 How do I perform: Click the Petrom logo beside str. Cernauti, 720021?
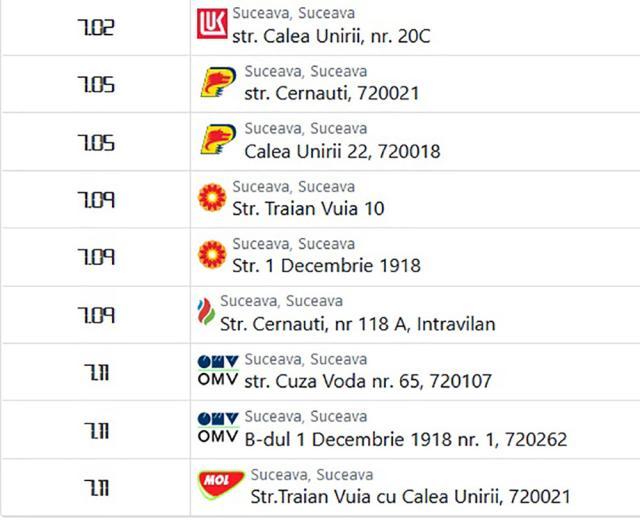click(x=218, y=82)
